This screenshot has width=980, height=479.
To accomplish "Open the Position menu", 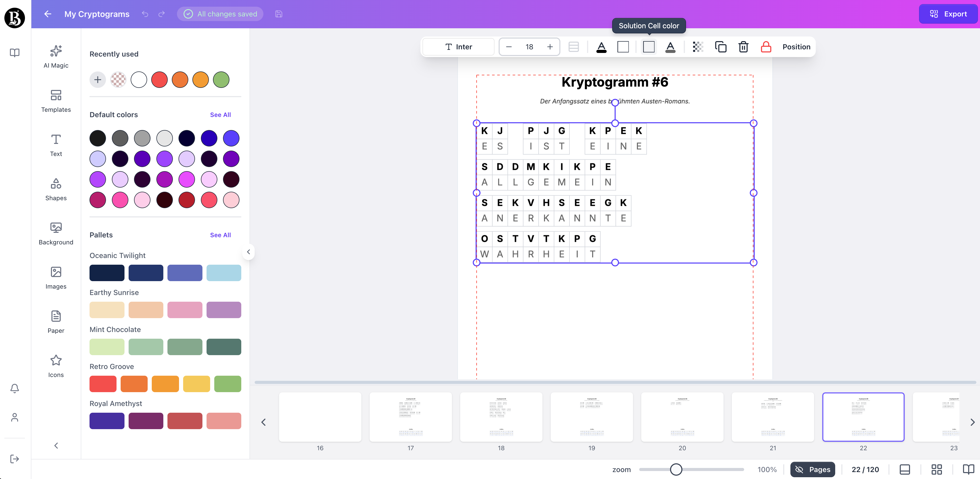I will [797, 47].
